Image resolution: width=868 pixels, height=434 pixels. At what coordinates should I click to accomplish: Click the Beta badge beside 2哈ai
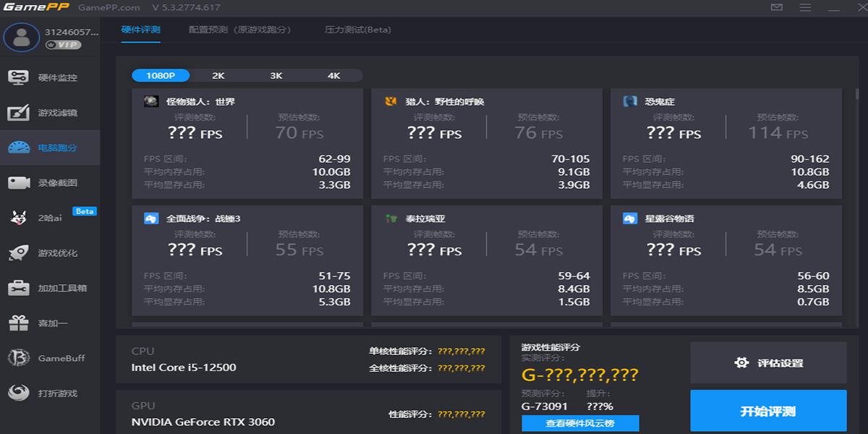[x=85, y=211]
